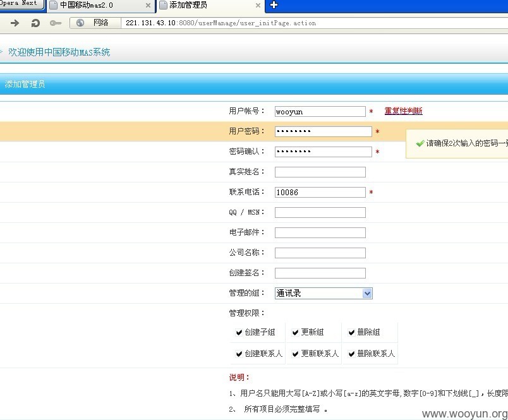Click the 电子邮件 input field
508x420 pixels.
pyautogui.click(x=320, y=232)
